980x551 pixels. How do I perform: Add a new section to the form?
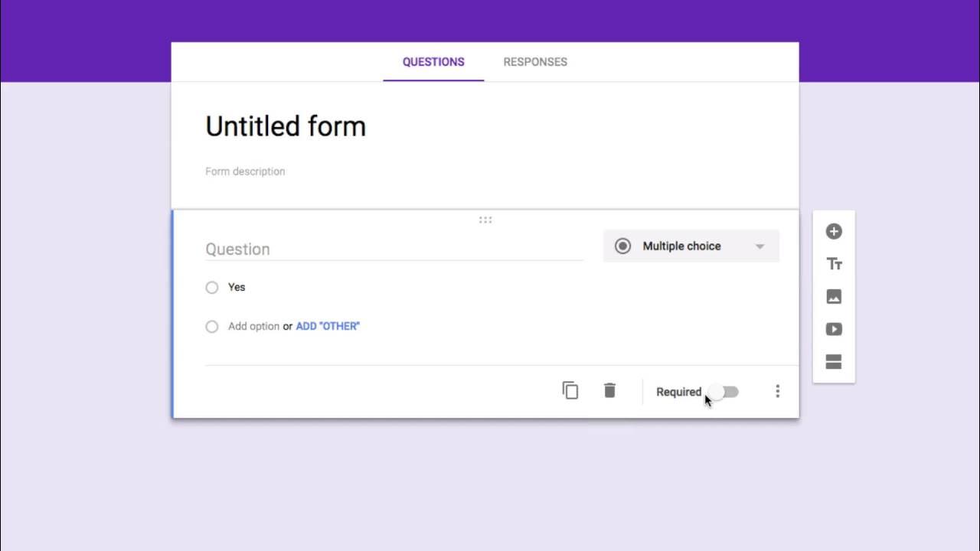point(834,362)
